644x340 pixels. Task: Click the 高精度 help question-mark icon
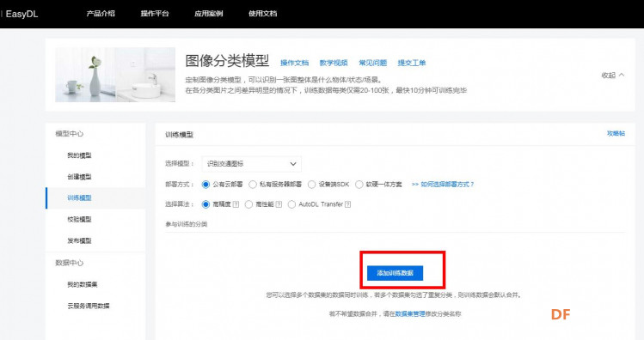236,204
